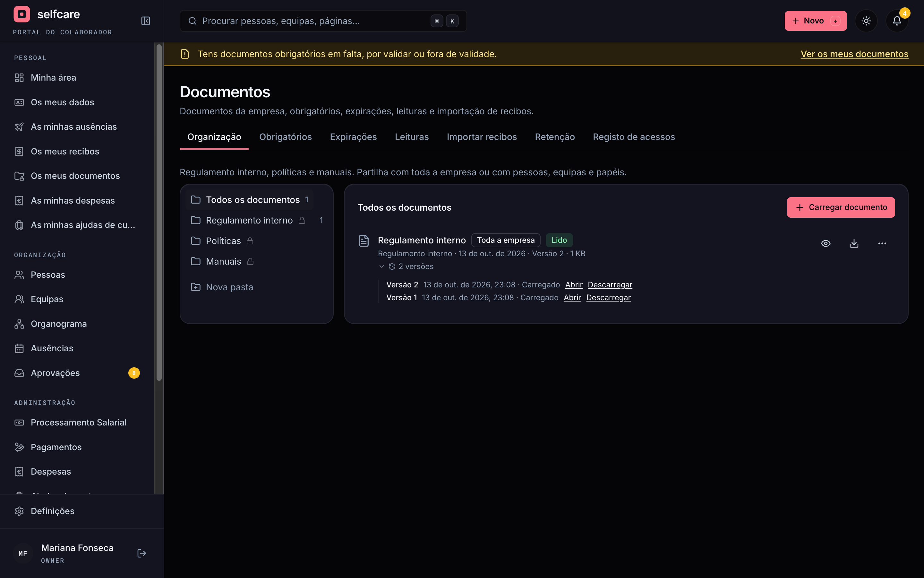Viewport: 924px width, 578px height.
Task: View the Organograma
Action: 77,324
